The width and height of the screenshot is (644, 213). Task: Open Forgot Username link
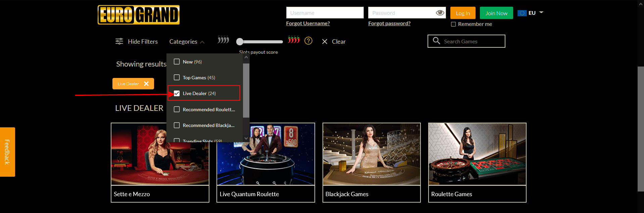coord(308,24)
